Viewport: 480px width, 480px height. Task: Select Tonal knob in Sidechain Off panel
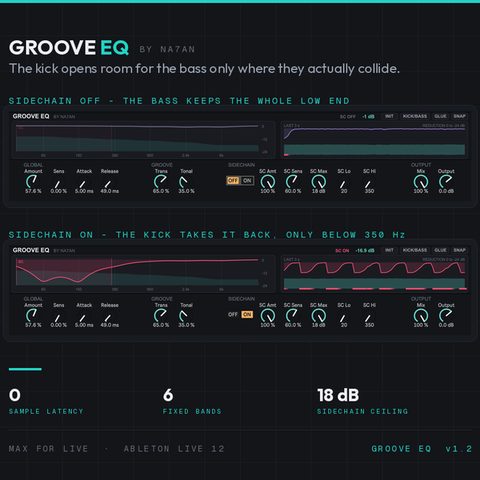(184, 182)
